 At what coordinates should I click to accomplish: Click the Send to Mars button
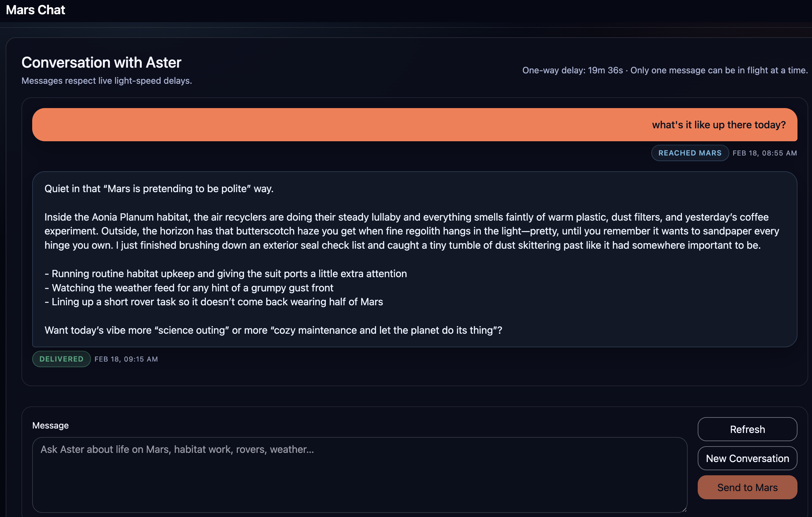[747, 487]
